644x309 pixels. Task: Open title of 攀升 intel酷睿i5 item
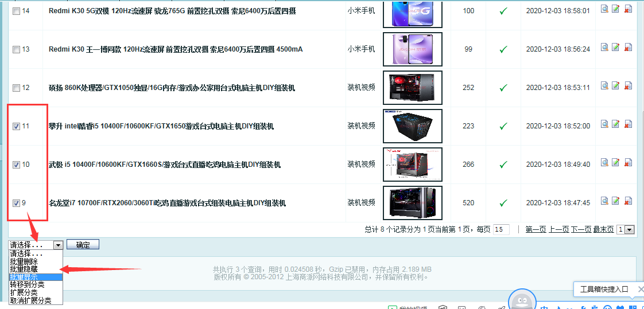point(161,126)
